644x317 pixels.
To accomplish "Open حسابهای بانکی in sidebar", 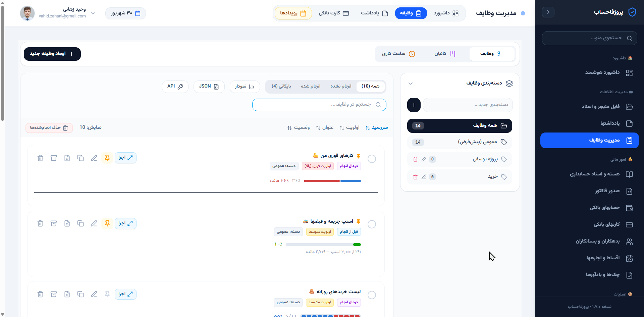I will coord(590,208).
